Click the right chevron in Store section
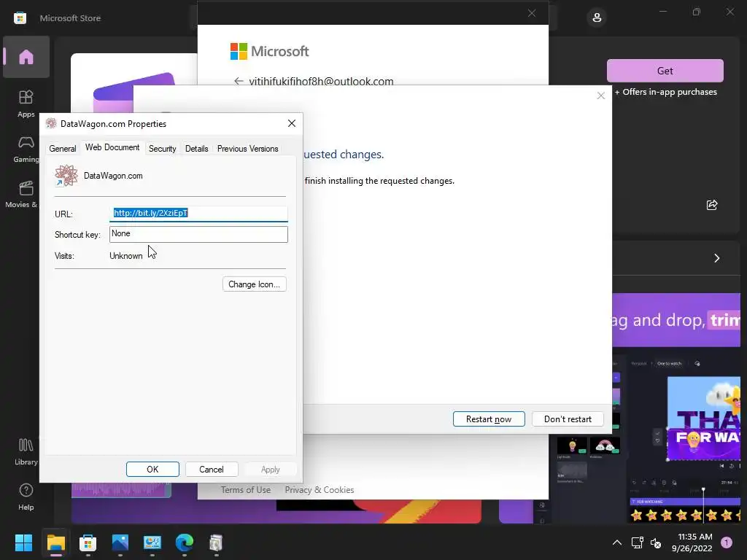Viewport: 747px width, 560px height. click(x=716, y=258)
